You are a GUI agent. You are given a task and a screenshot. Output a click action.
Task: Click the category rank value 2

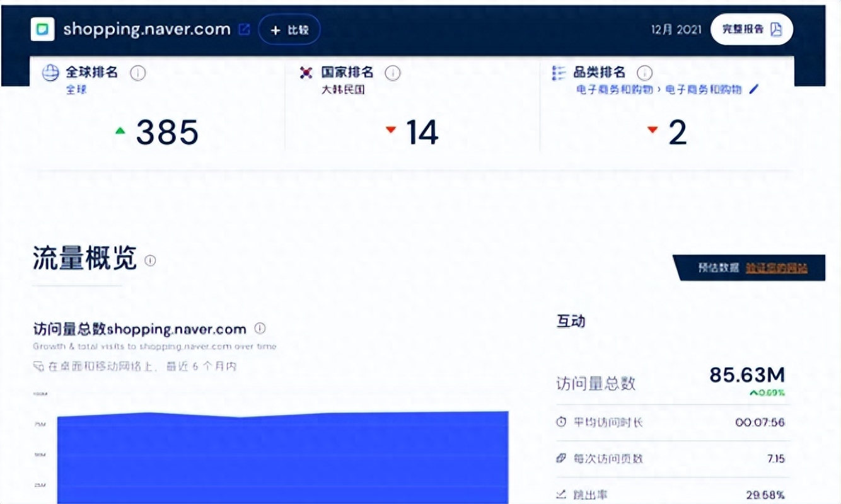(677, 132)
